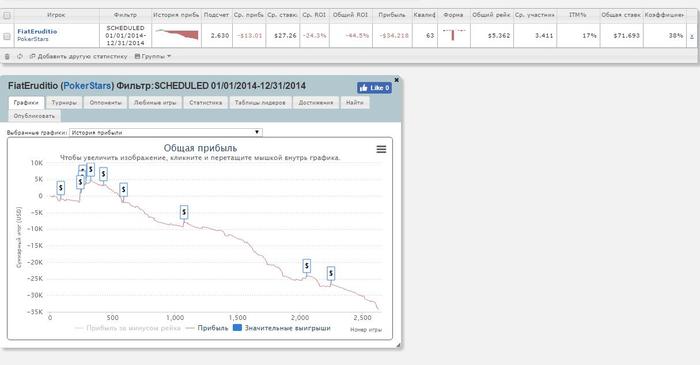Click the remove x at row's right end
The width and height of the screenshot is (700, 365).
pos(692,36)
